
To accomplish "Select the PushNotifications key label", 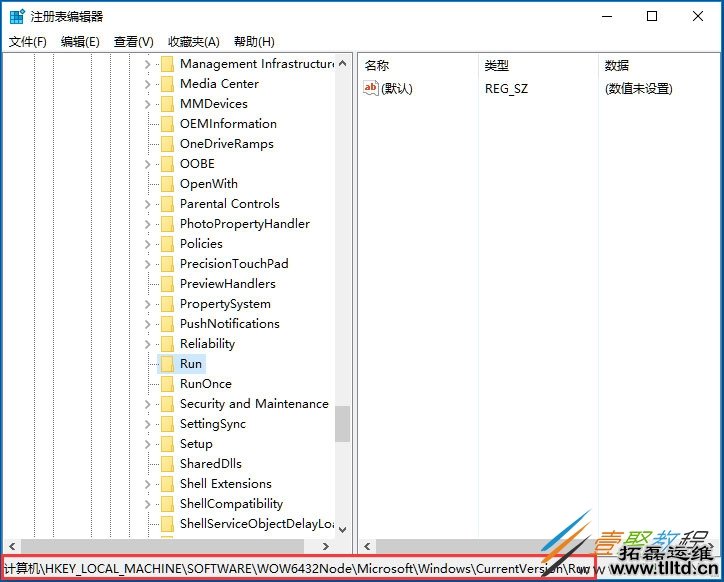I will coord(230,324).
